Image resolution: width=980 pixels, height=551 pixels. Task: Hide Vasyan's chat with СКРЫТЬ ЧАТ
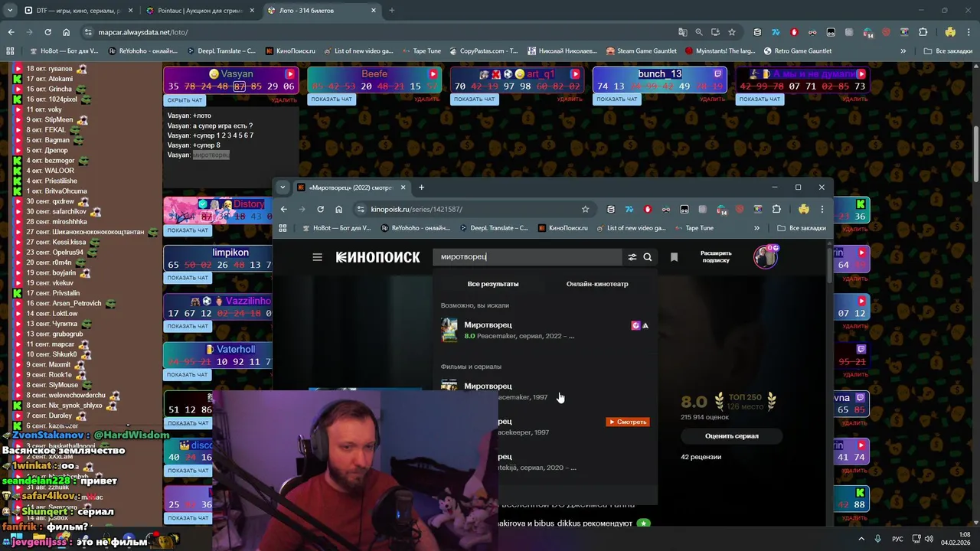click(185, 100)
